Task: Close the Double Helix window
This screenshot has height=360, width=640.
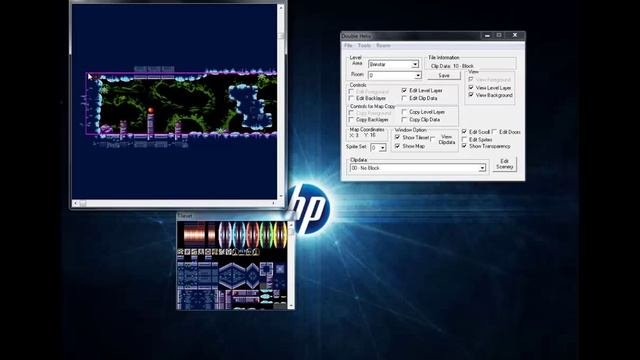Action: point(515,36)
